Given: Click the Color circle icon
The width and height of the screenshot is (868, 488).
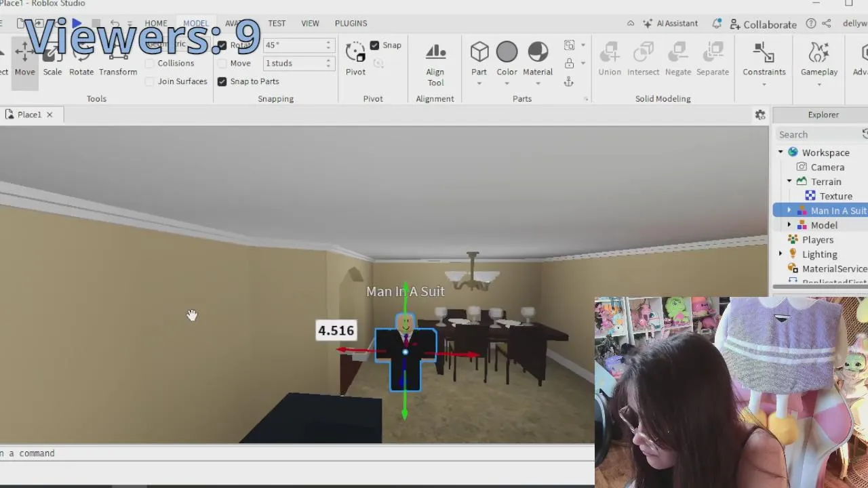Looking at the screenshot, I should click(x=507, y=52).
